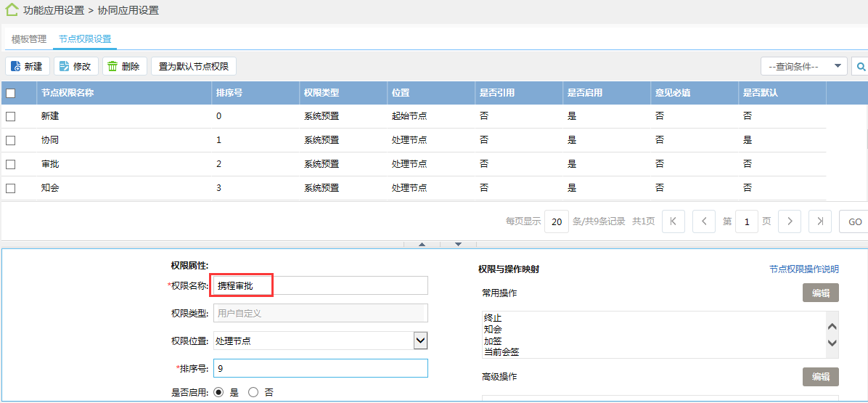The width and height of the screenshot is (868, 403).
Task: Select 否 radio for 是否启用
Action: pyautogui.click(x=253, y=392)
